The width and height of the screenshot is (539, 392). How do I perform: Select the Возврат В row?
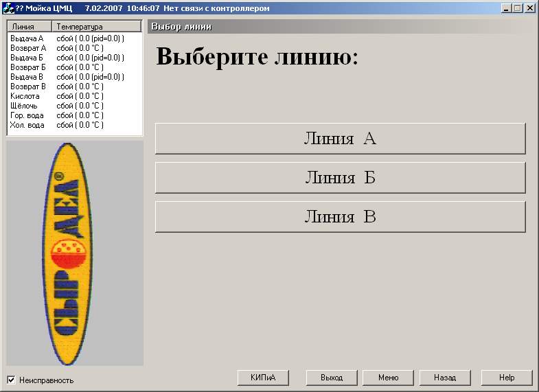[74, 87]
